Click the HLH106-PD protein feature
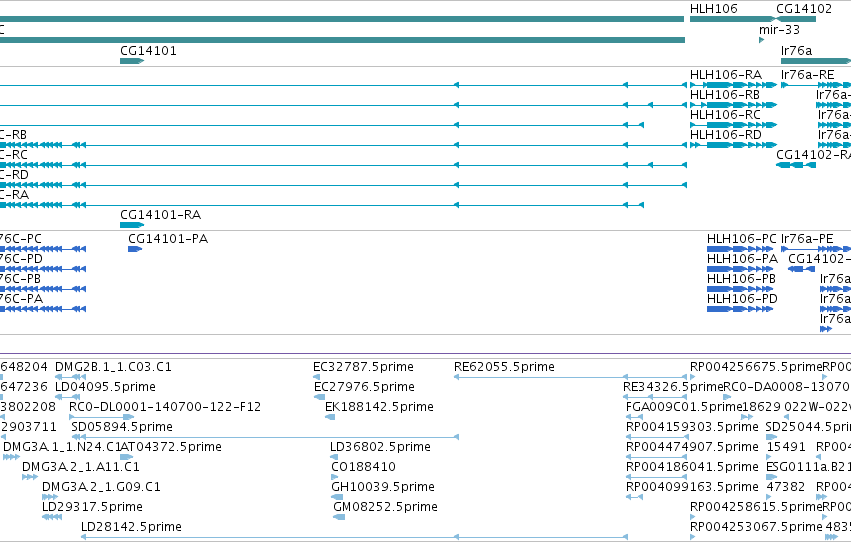Screen dimensions: 851x542 [x=740, y=309]
